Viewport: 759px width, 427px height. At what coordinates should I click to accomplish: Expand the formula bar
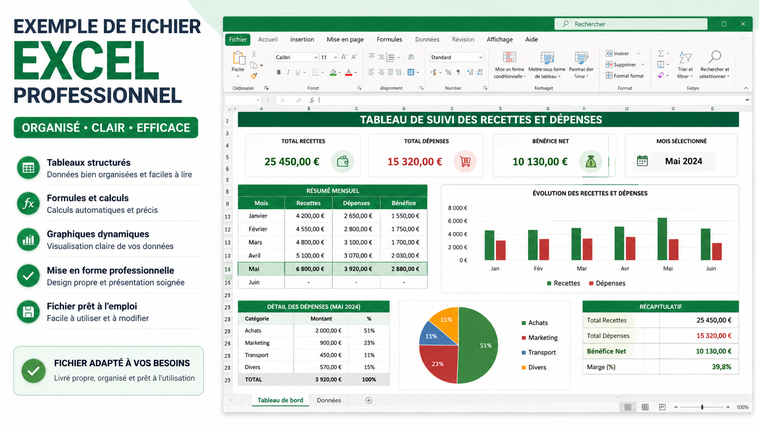747,100
